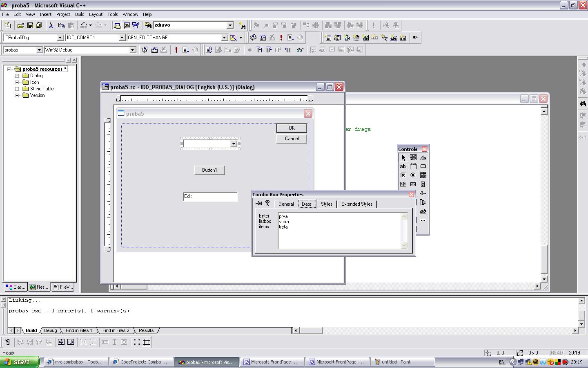The image size is (588, 368).
Task: Pick the Slider control in the Controls palette
Action: click(423, 193)
